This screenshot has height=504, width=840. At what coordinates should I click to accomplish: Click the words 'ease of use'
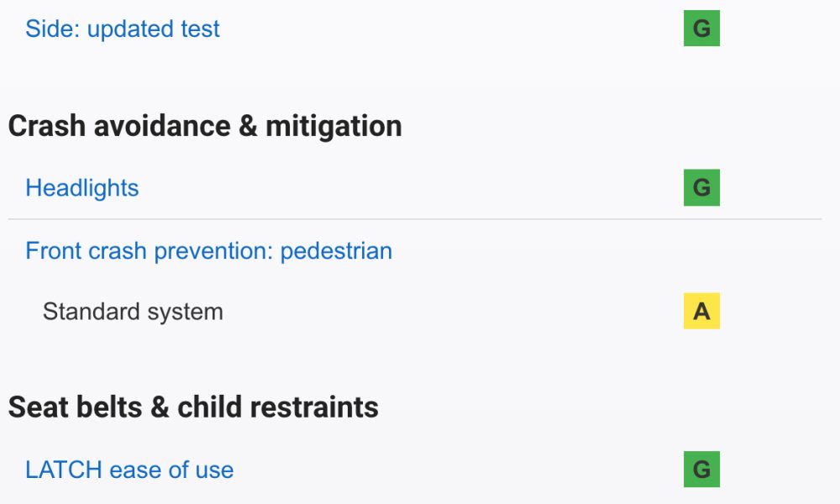(x=171, y=470)
